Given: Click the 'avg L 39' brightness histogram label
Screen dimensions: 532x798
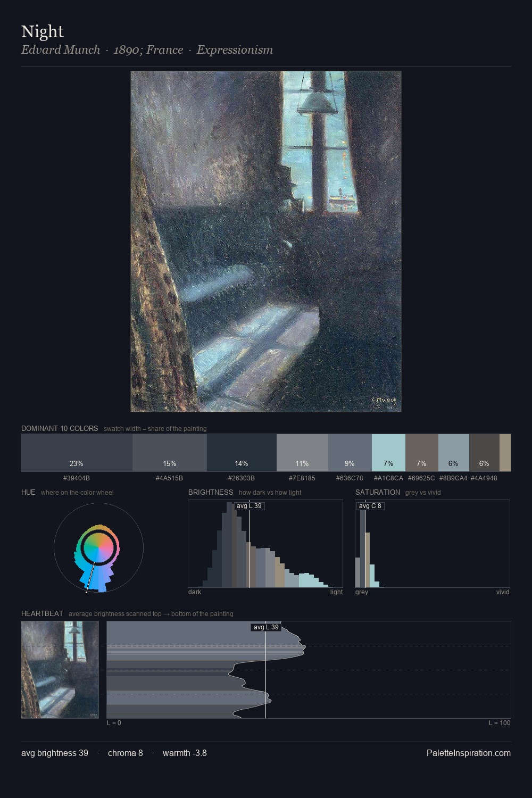Looking at the screenshot, I should (249, 506).
